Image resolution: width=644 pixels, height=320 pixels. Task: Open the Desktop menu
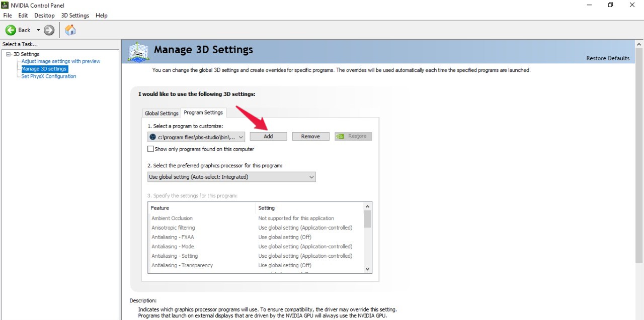click(x=44, y=16)
